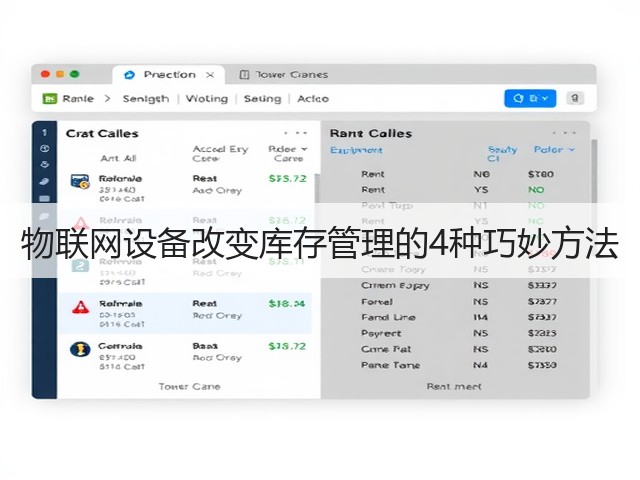
Task: Click the Aclco toolbar link
Action: pyautogui.click(x=313, y=99)
